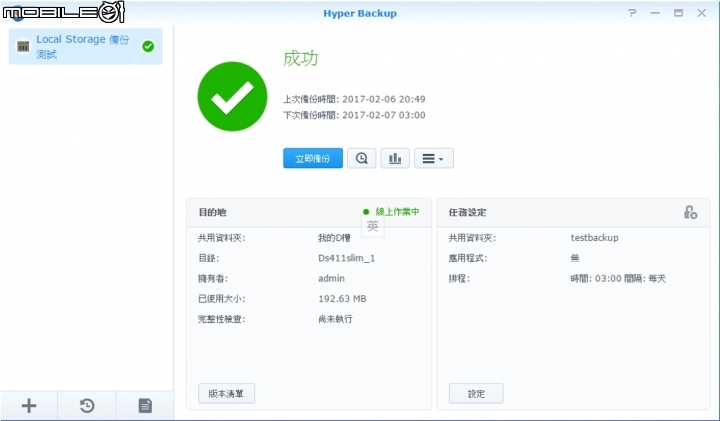Click the large green success checkmark
Screen dimensions: 720x421
[x=232, y=96]
